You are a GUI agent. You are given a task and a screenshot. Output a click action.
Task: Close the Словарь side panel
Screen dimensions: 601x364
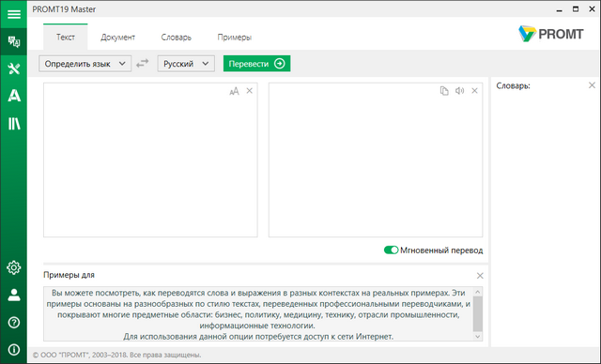(592, 85)
